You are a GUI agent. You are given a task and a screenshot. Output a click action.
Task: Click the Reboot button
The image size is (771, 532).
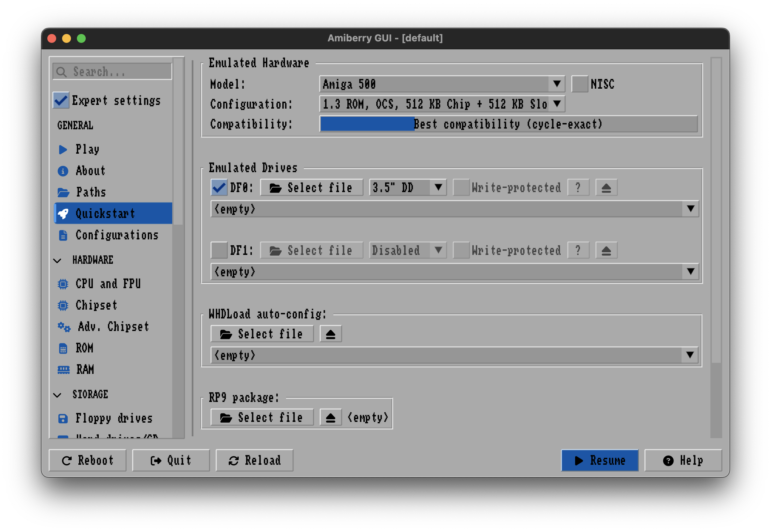click(x=88, y=460)
